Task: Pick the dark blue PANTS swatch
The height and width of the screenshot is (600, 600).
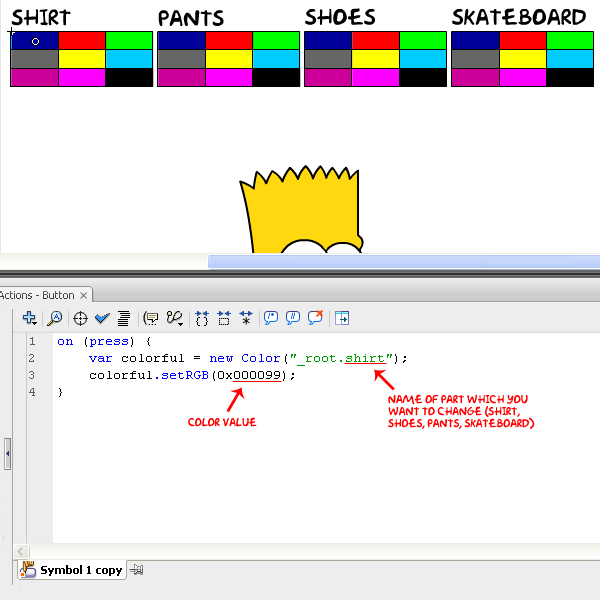Action: [182, 41]
